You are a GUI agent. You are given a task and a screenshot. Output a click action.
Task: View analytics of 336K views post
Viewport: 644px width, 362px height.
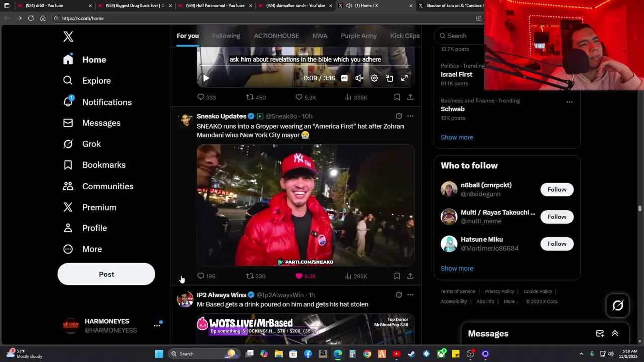356,97
